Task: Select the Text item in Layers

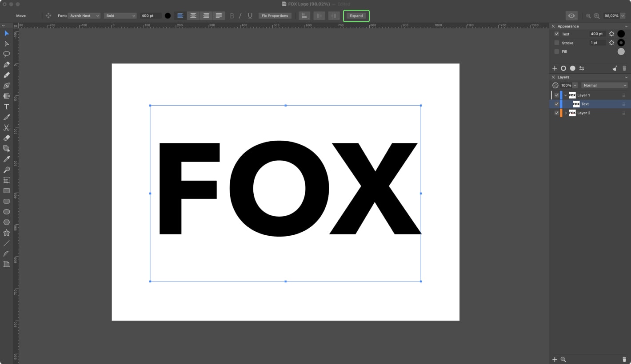Action: pyautogui.click(x=585, y=104)
